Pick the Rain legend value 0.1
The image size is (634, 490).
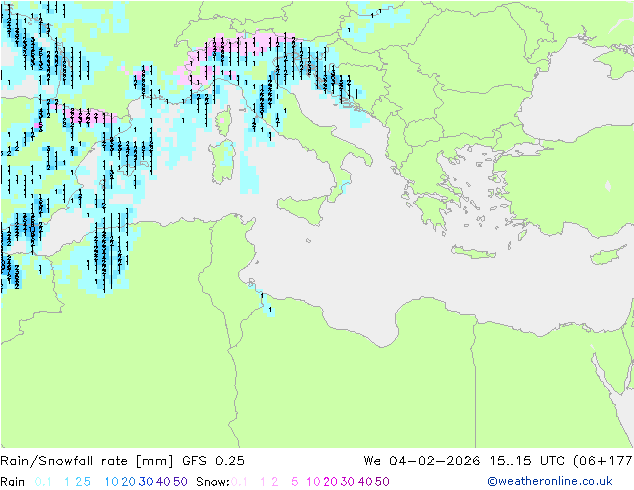pyautogui.click(x=43, y=482)
